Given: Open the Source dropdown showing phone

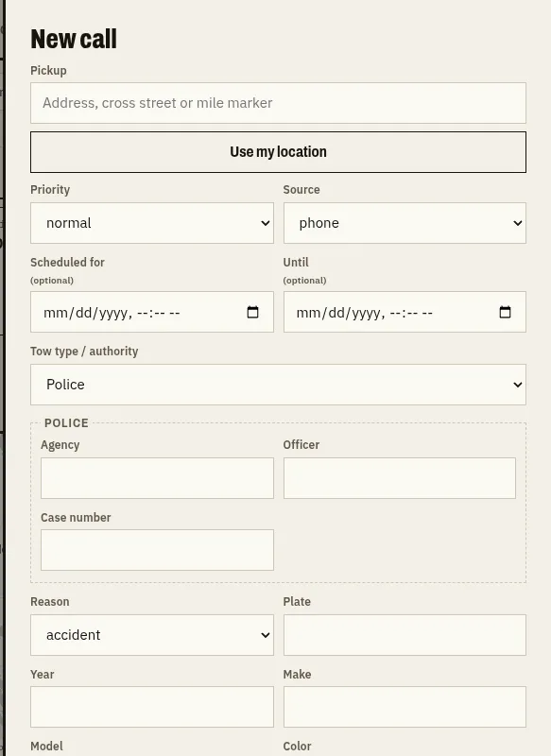Looking at the screenshot, I should coord(405,223).
